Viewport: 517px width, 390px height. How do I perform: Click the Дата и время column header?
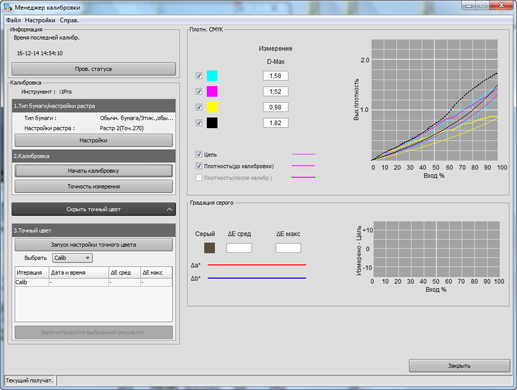pos(79,272)
